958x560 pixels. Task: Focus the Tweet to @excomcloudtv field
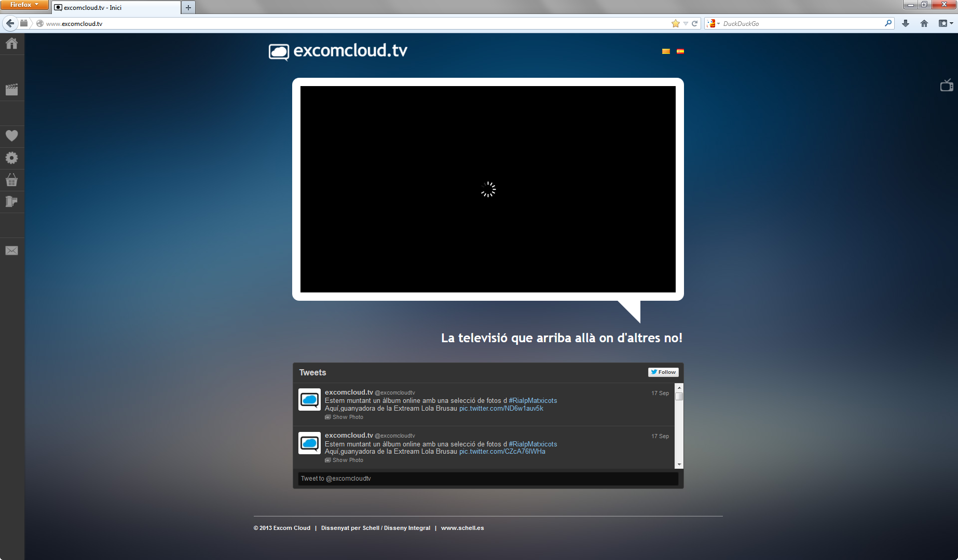click(x=488, y=479)
